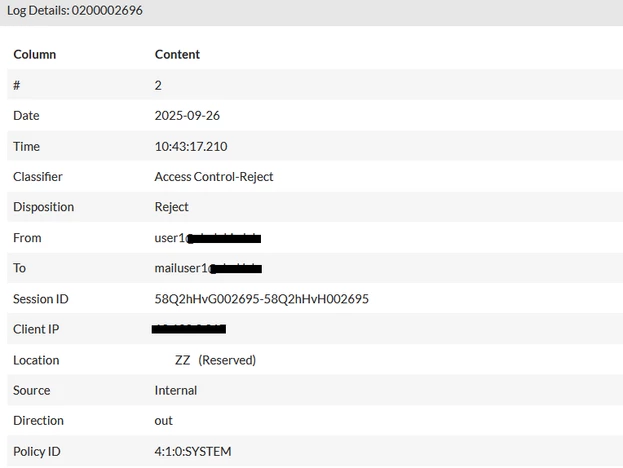Click the row number value 2
The image size is (623, 468).
click(x=158, y=85)
